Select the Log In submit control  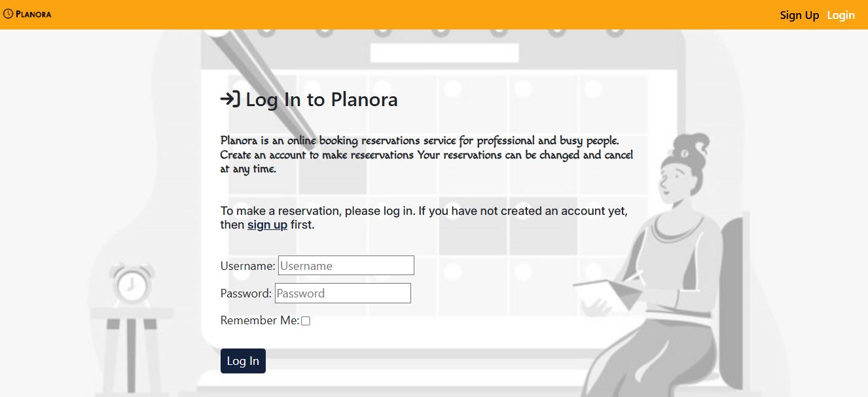(x=243, y=360)
